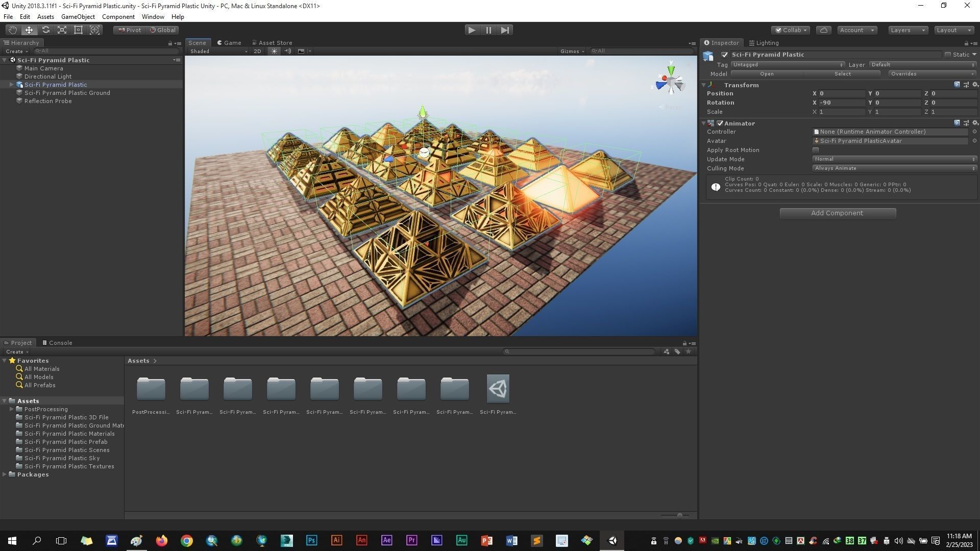Open the Layer dropdown in Inspector
The width and height of the screenshot is (980, 551).
coord(923,65)
